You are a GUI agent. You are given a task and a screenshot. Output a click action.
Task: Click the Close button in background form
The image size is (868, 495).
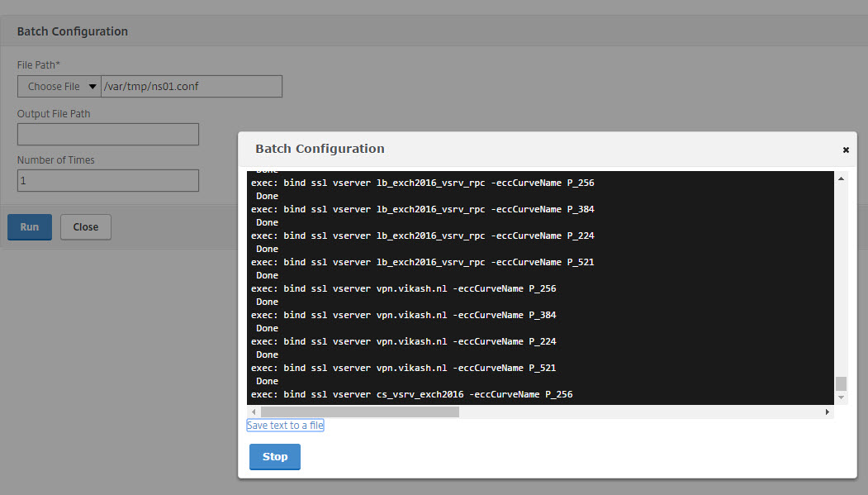click(x=86, y=227)
